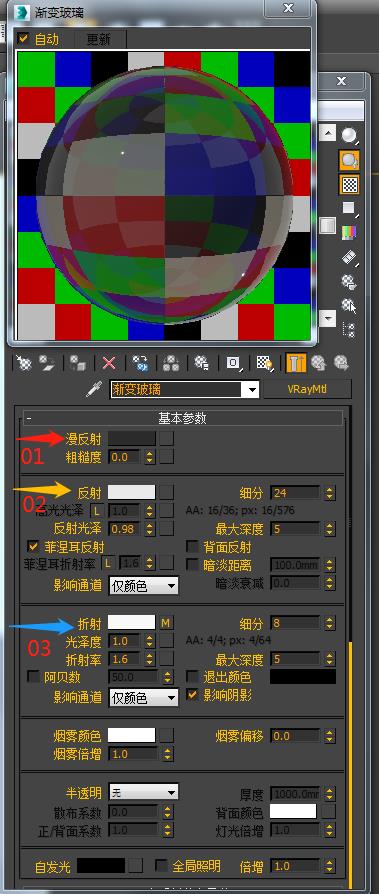
Task: Click the Show End Result icon
Action: click(x=292, y=363)
